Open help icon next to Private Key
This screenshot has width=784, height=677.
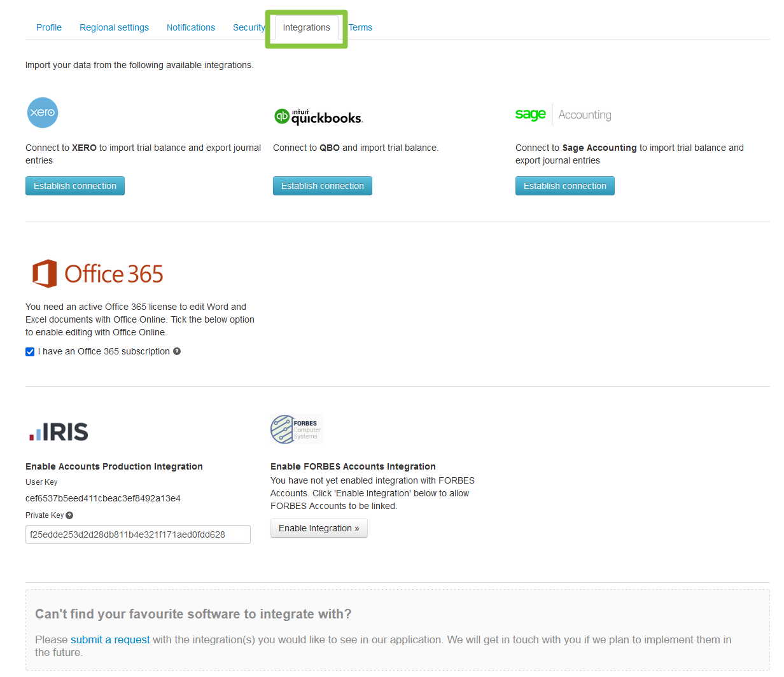click(x=69, y=515)
